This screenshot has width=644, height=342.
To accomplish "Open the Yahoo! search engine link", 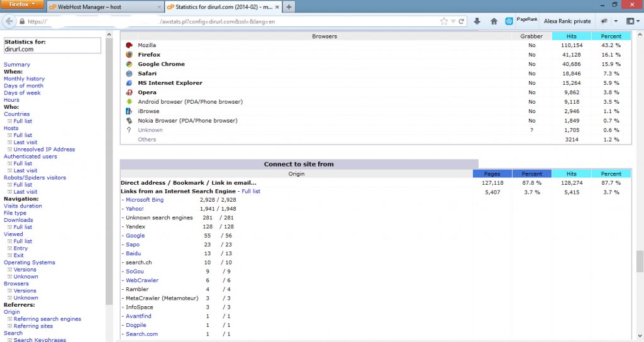I will click(135, 209).
